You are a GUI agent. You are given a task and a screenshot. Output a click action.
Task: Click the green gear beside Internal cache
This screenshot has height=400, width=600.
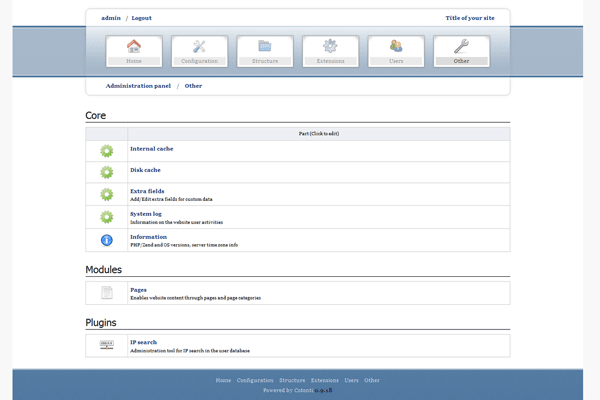pos(107,151)
